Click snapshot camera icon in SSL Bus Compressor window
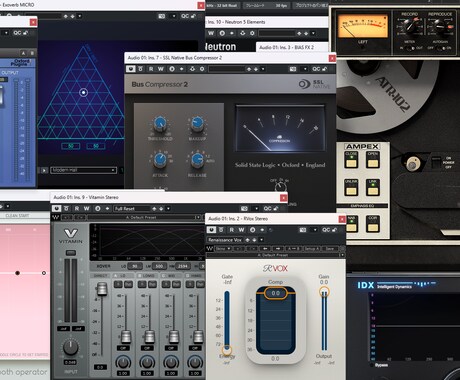This screenshot has height=380, width=460. click(293, 69)
